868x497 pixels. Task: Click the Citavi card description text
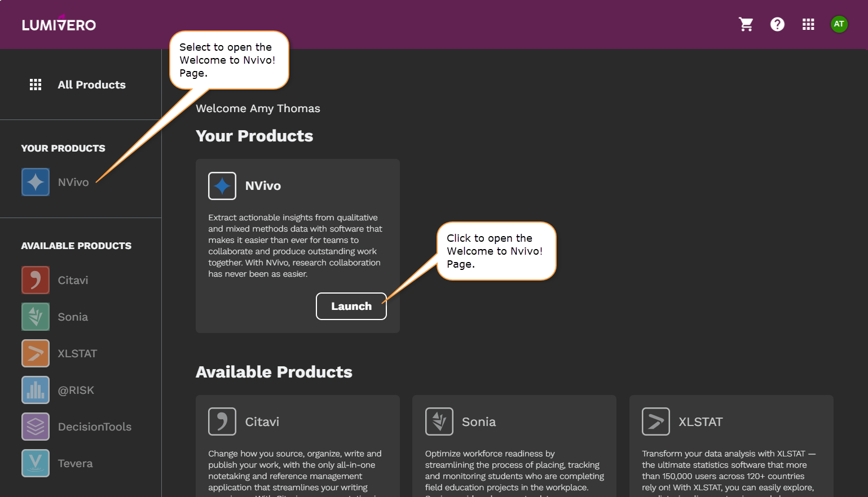pos(295,472)
